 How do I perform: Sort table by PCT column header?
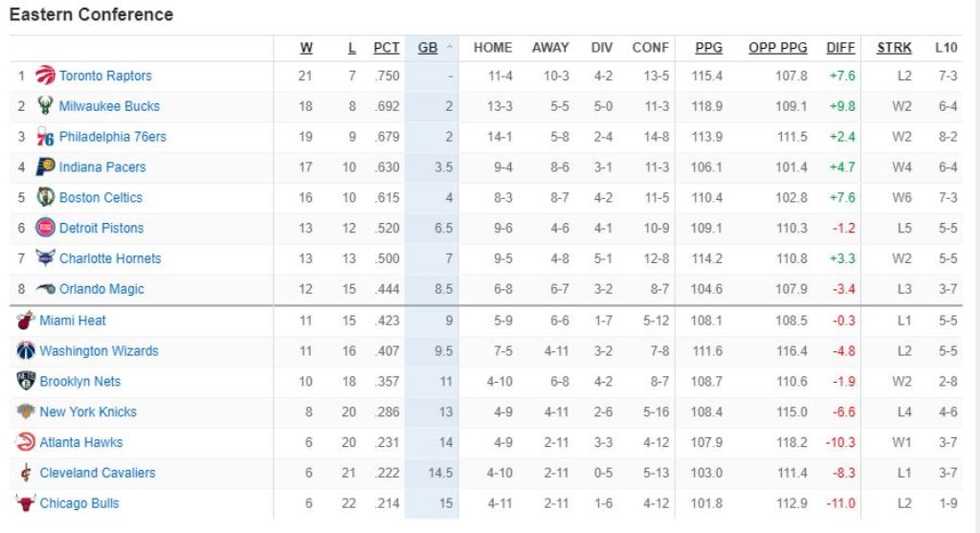click(x=387, y=47)
